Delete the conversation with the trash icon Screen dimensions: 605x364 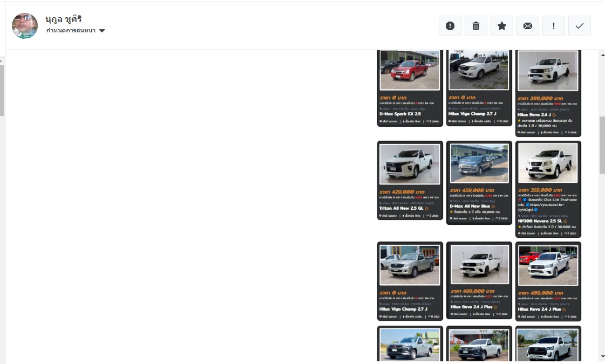(476, 26)
